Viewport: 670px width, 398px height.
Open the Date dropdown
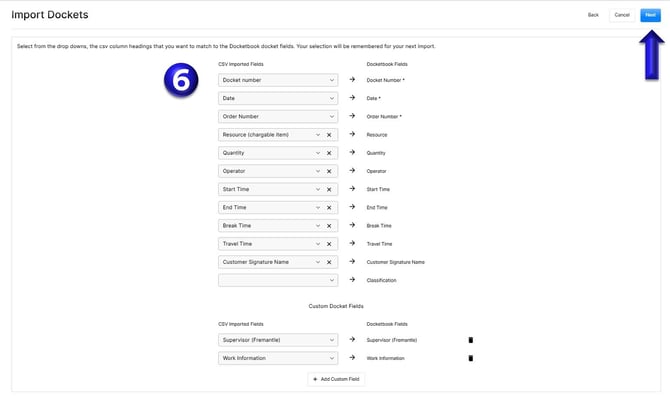click(278, 98)
